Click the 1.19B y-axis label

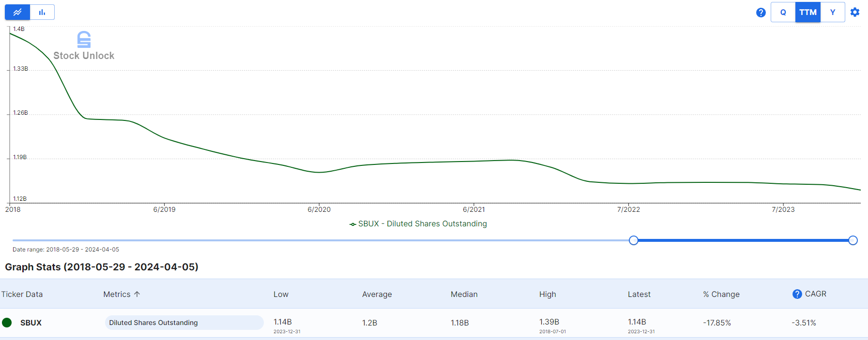pyautogui.click(x=20, y=157)
